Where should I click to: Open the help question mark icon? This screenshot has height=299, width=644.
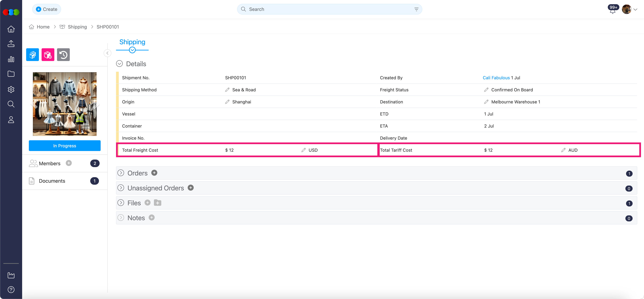(11, 289)
